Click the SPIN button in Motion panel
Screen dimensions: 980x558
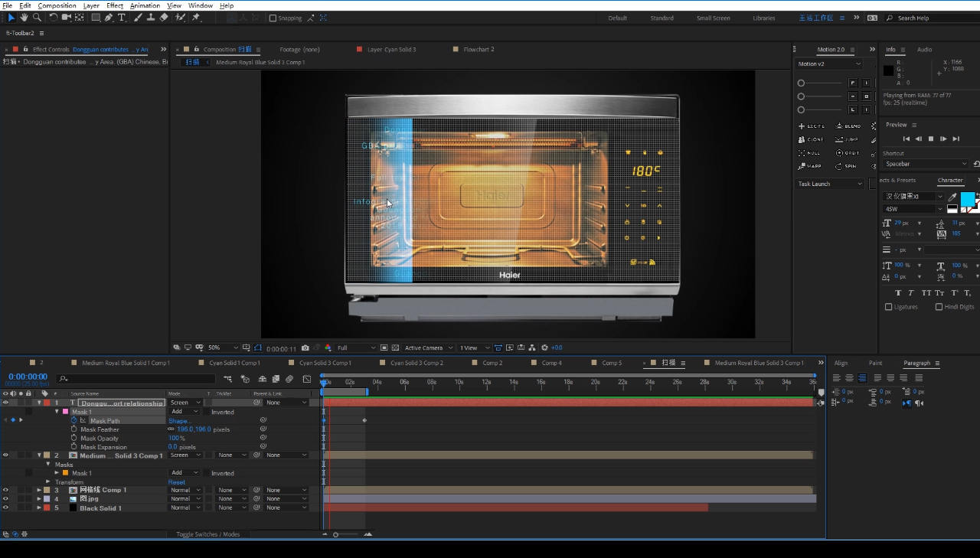(x=847, y=166)
